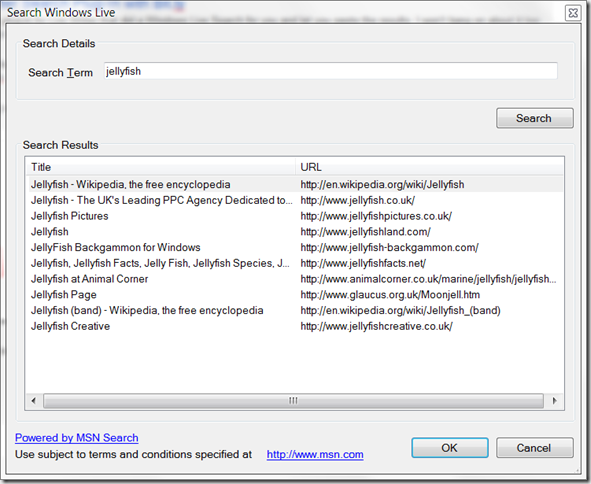
Task: Sort results by the Title column header
Action: 161,167
